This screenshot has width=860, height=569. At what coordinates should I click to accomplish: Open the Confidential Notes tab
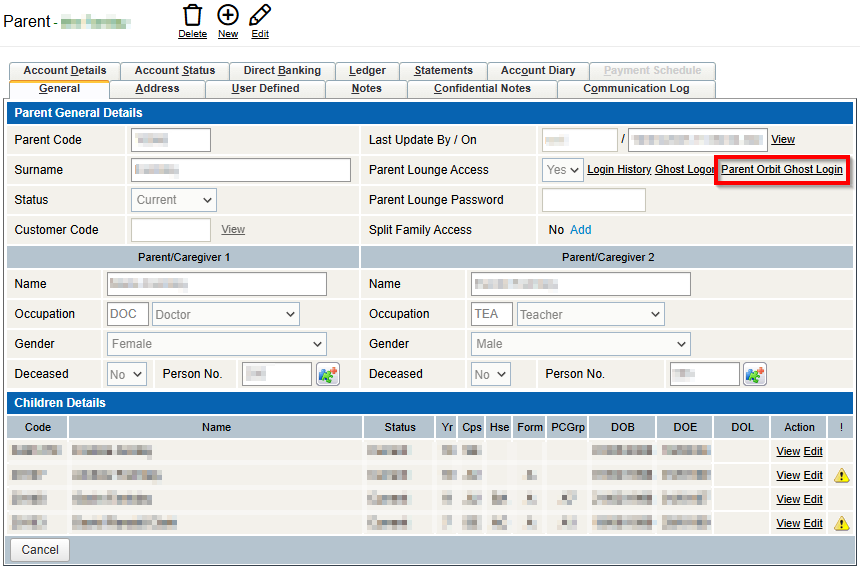point(482,89)
